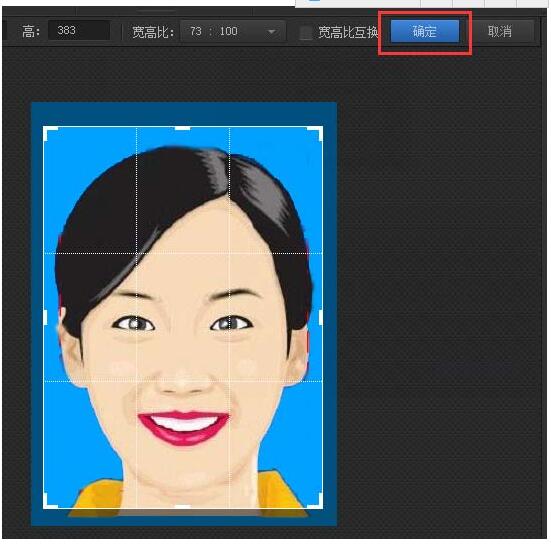Enable the 宽高比互换 checkbox
Screen dimensions: 551x544
pos(306,32)
